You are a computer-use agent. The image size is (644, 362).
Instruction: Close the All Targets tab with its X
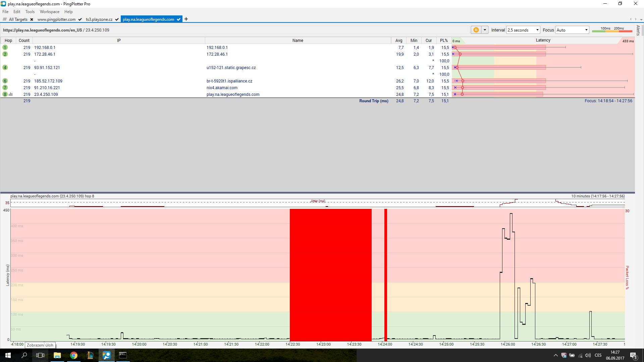point(32,19)
